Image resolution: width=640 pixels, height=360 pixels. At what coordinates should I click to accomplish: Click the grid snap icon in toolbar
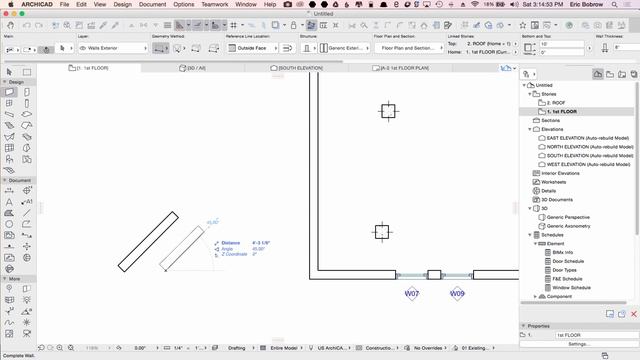point(233,25)
